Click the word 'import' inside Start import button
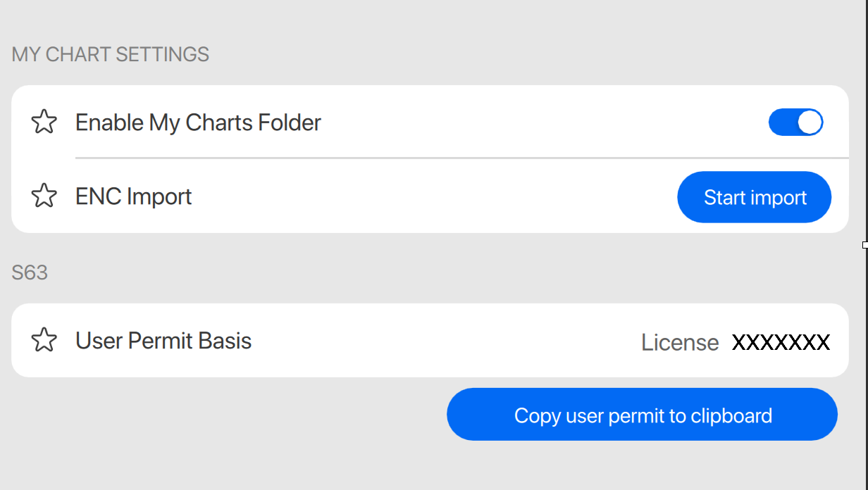 779,198
